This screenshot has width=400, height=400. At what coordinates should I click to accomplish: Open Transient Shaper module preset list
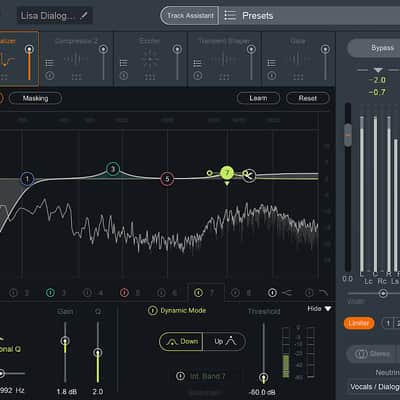tap(197, 63)
